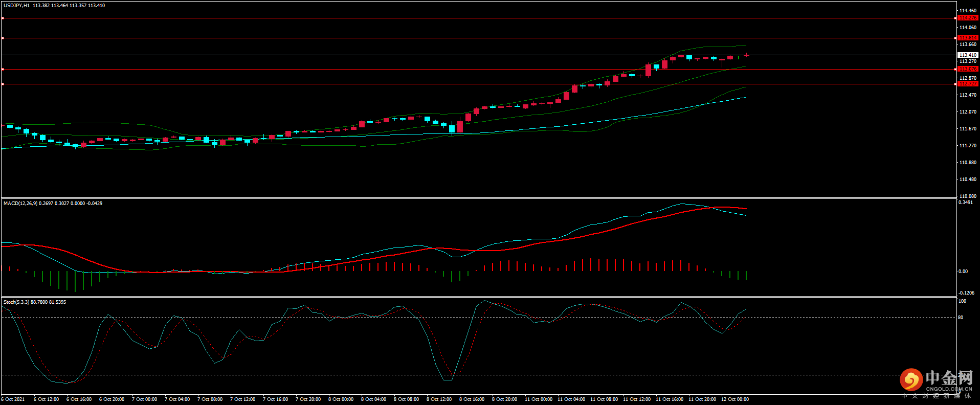Select left handle of 114.276 horizontal line
The height and width of the screenshot is (405, 980).
3,18
